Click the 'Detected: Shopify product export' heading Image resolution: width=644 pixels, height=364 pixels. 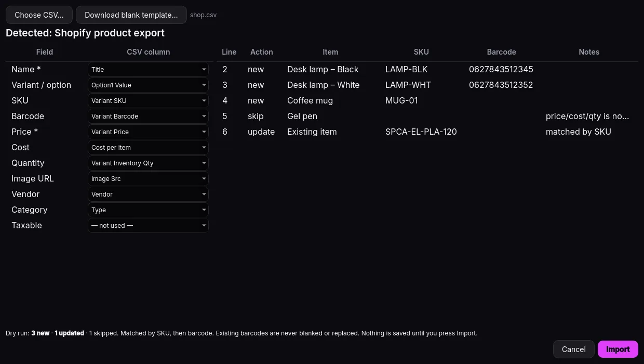pos(85,33)
